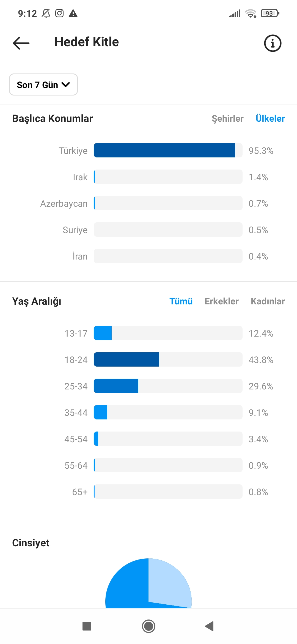297x644 pixels.
Task: Open the Son 7 Gün period dropdown
Action: tap(43, 84)
